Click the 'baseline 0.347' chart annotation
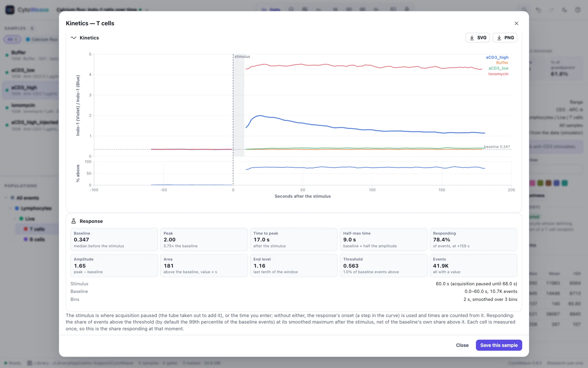 point(497,147)
